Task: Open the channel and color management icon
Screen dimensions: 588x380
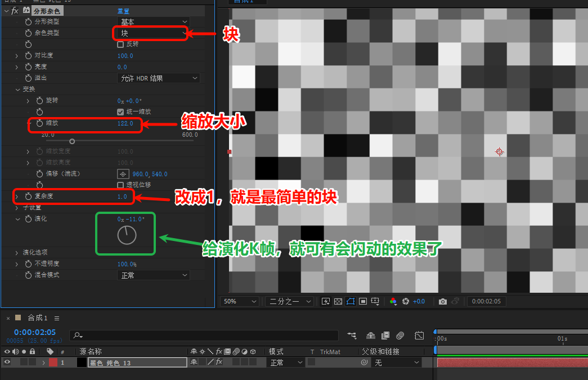Action: (x=394, y=301)
